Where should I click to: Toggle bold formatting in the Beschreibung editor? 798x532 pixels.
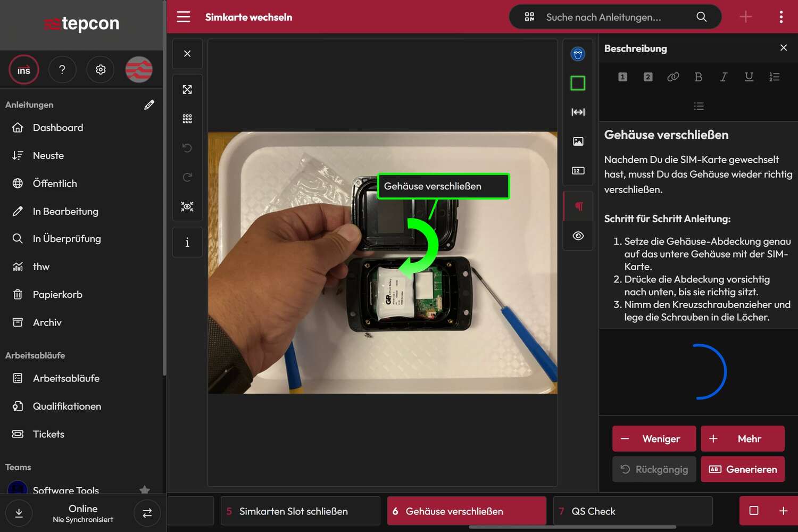pos(699,77)
